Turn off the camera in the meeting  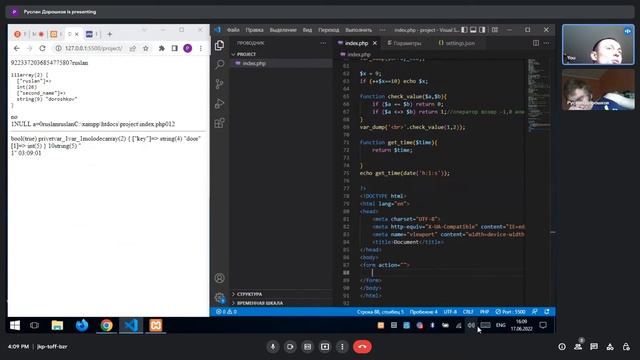(x=290, y=347)
